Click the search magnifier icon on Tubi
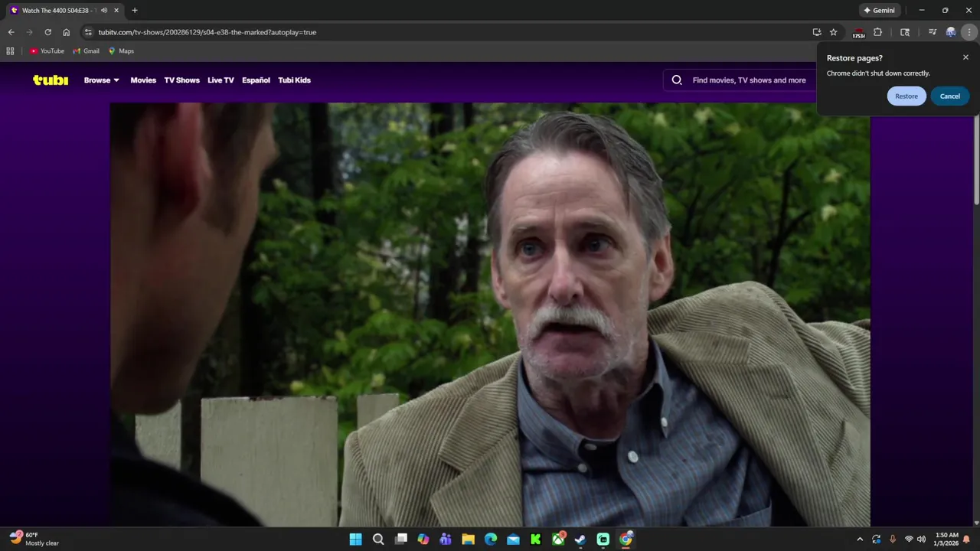Viewport: 980px width, 551px height. point(677,80)
